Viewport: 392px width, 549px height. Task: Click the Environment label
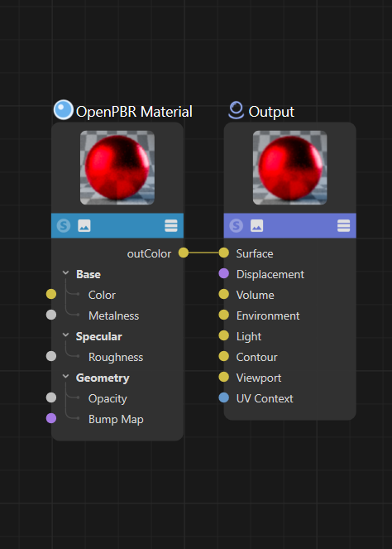[x=268, y=315]
